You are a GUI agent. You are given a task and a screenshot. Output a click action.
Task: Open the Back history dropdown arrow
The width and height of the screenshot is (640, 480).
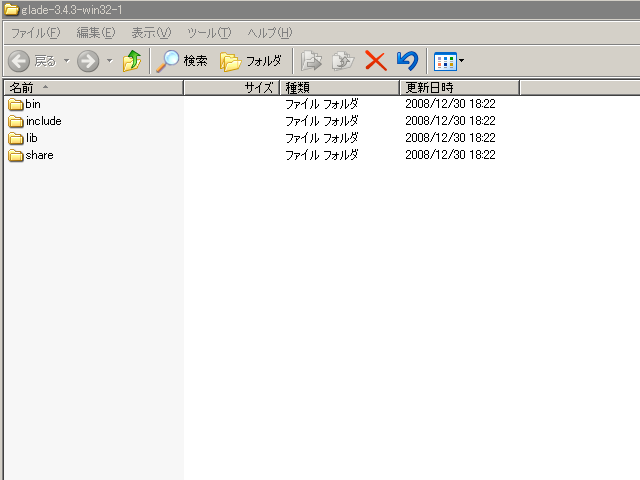[x=67, y=61]
